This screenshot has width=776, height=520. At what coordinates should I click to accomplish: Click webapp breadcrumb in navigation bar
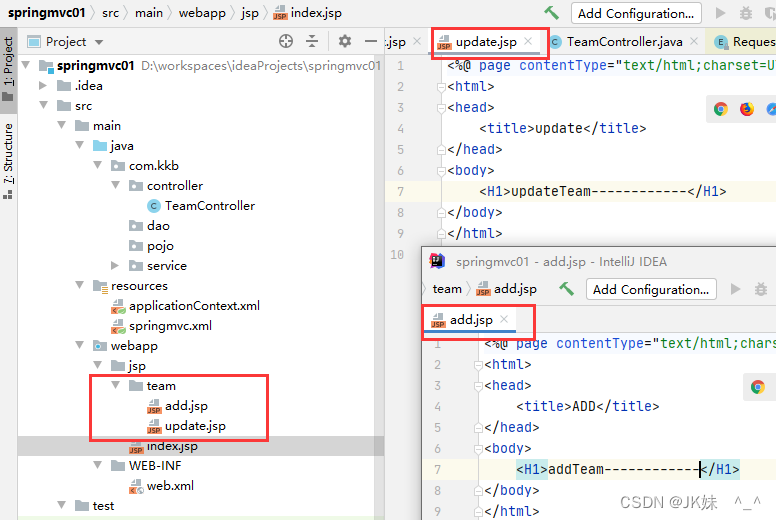pyautogui.click(x=202, y=13)
